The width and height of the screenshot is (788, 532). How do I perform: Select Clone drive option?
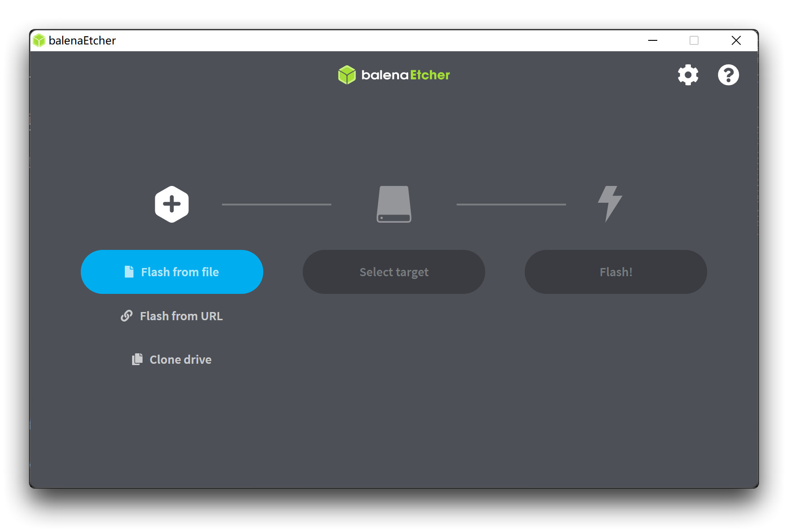(x=172, y=359)
